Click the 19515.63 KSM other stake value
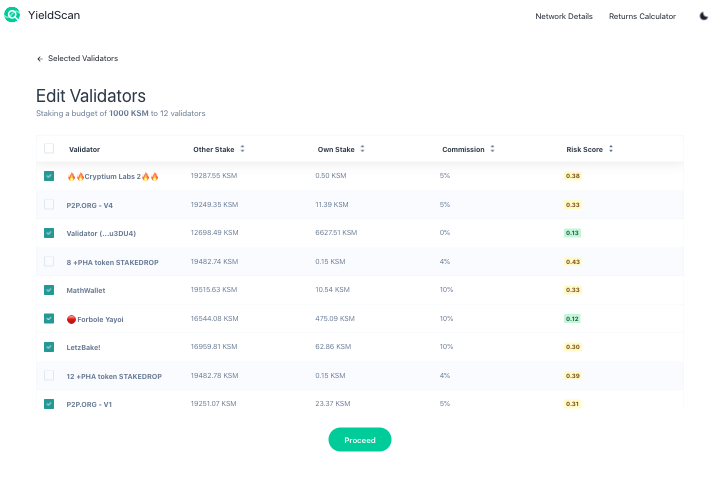This screenshot has height=489, width=720. coord(214,289)
